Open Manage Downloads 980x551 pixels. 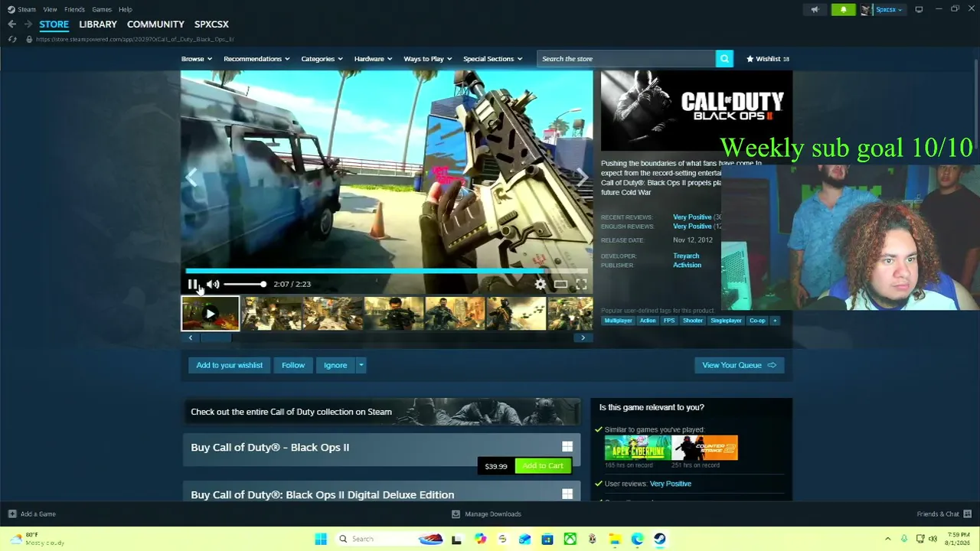pos(486,514)
